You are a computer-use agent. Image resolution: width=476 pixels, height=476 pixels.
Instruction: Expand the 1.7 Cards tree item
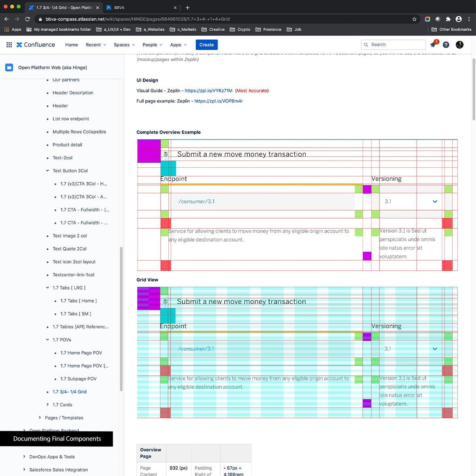48,405
